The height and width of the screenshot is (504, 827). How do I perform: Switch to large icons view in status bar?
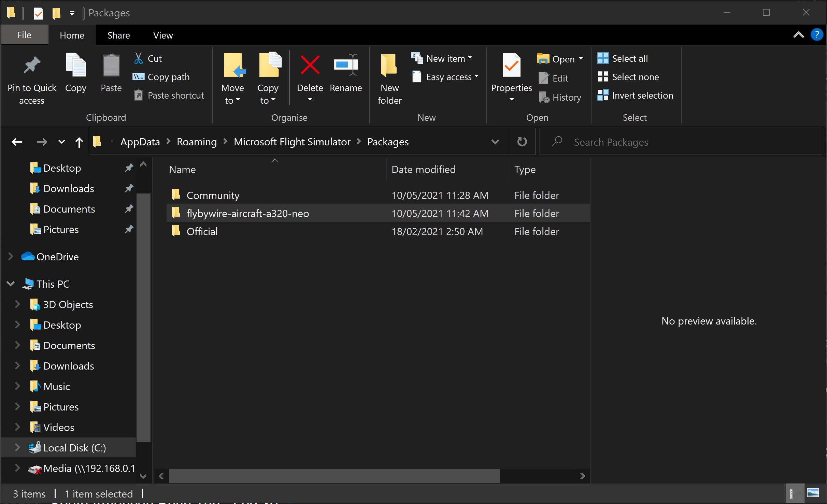pos(813,493)
